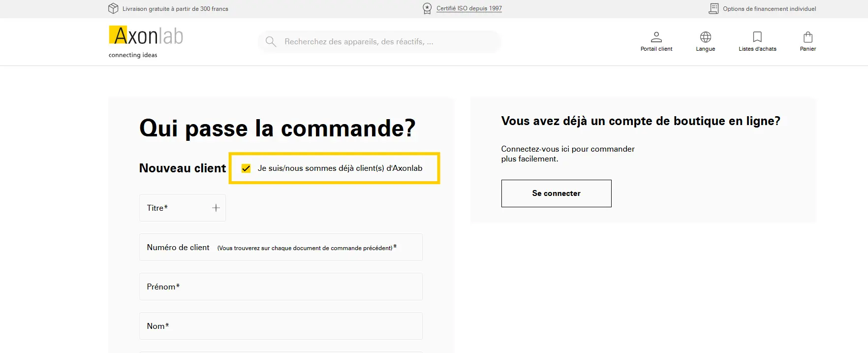Uncheck the already Axonlab client checkbox
This screenshot has width=868, height=353.
click(246, 168)
